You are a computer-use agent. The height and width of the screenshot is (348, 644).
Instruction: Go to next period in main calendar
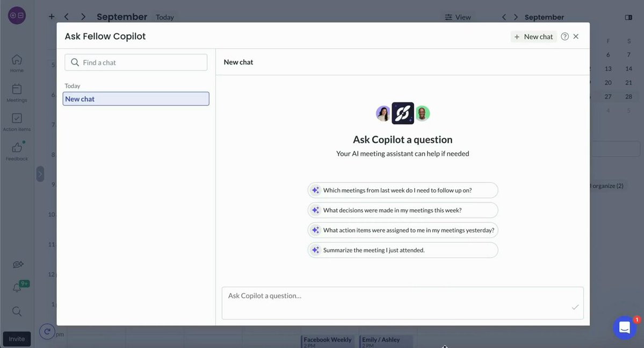[83, 17]
